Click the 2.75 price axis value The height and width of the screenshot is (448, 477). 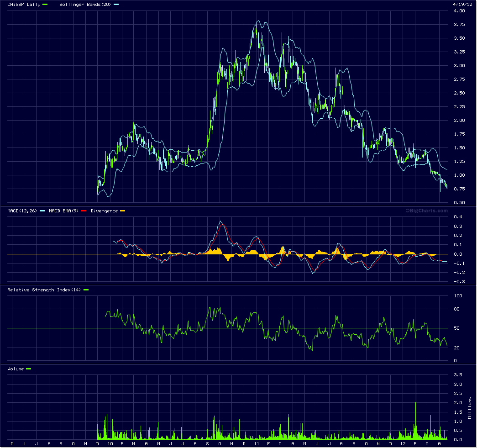tap(459, 79)
